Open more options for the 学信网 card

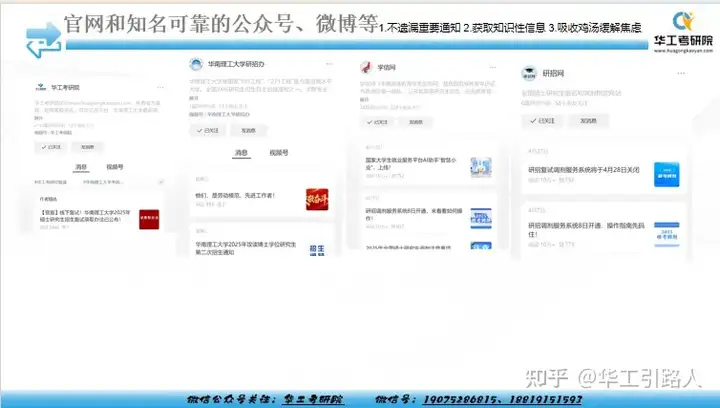493,67
